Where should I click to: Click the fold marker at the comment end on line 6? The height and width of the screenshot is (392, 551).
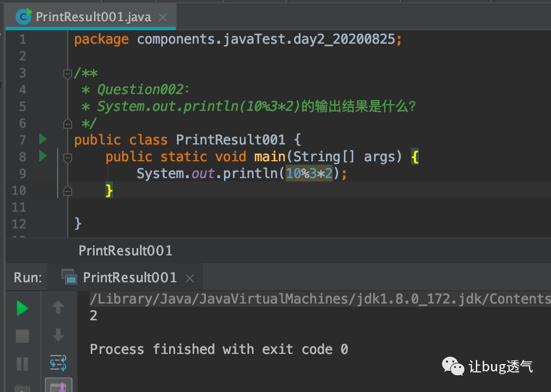coord(67,123)
